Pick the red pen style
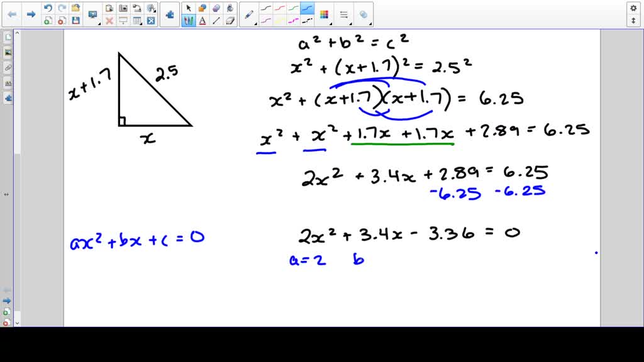 (280, 8)
